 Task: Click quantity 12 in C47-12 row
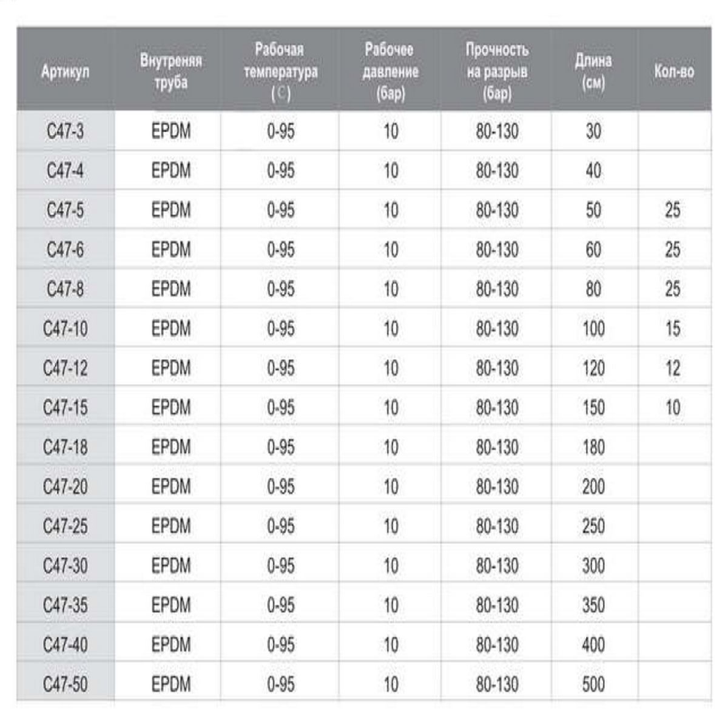[673, 368]
